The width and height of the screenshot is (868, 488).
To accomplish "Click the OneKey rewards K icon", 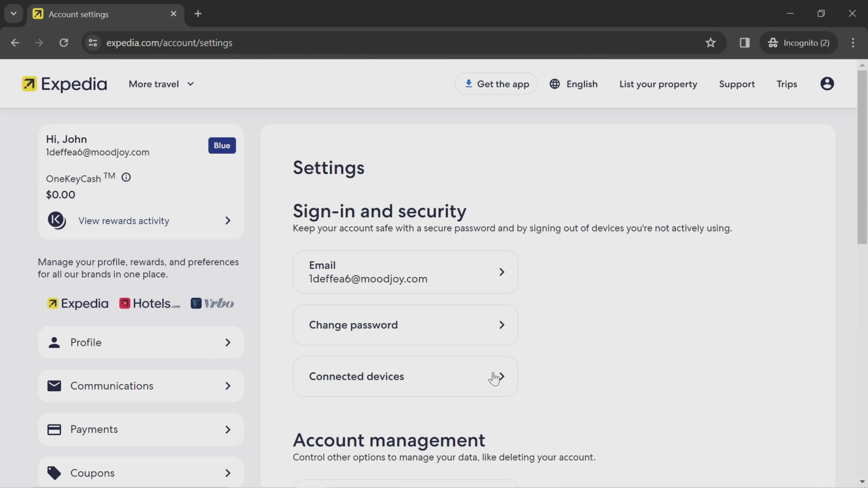I will 57,221.
